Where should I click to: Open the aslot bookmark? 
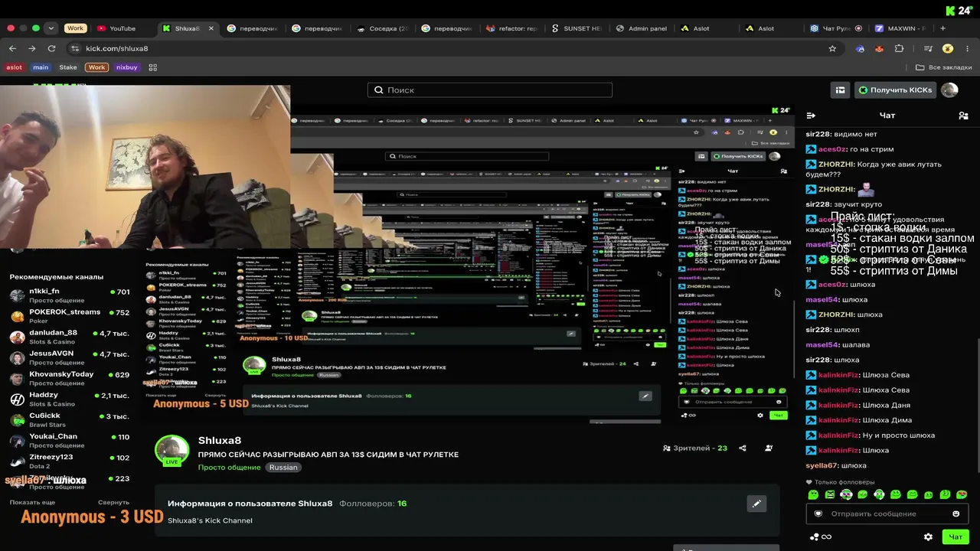15,67
